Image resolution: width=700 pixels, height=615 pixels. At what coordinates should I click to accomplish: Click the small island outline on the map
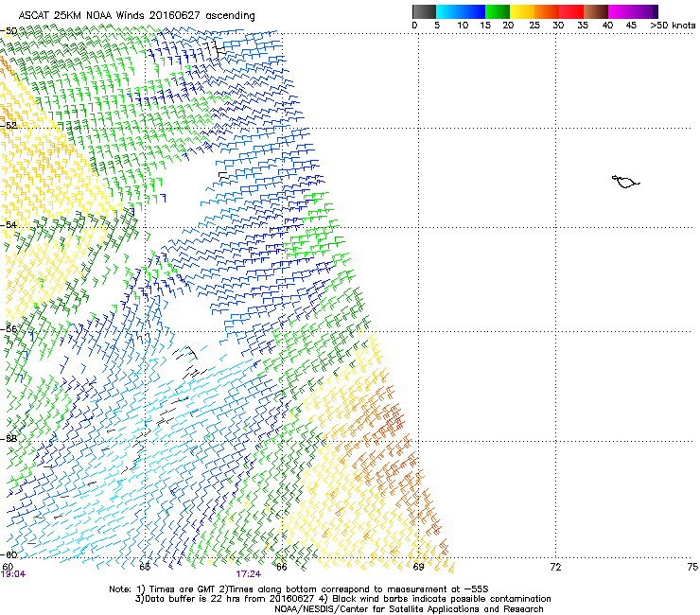625,182
